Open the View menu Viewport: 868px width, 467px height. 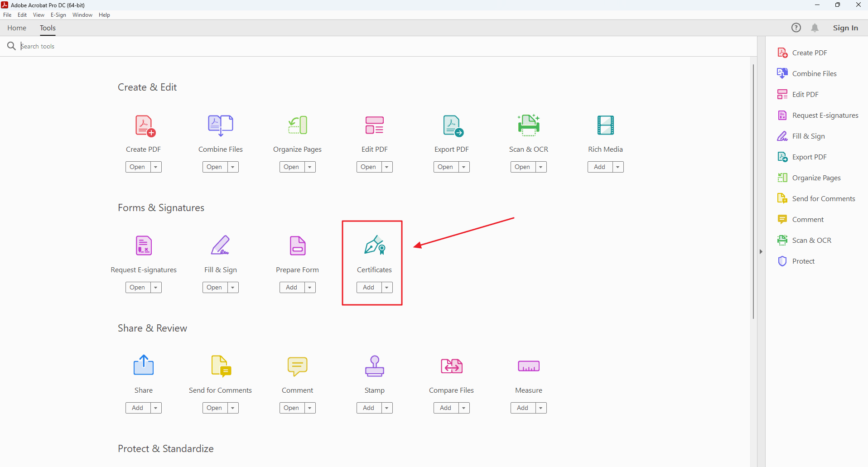pos(39,15)
